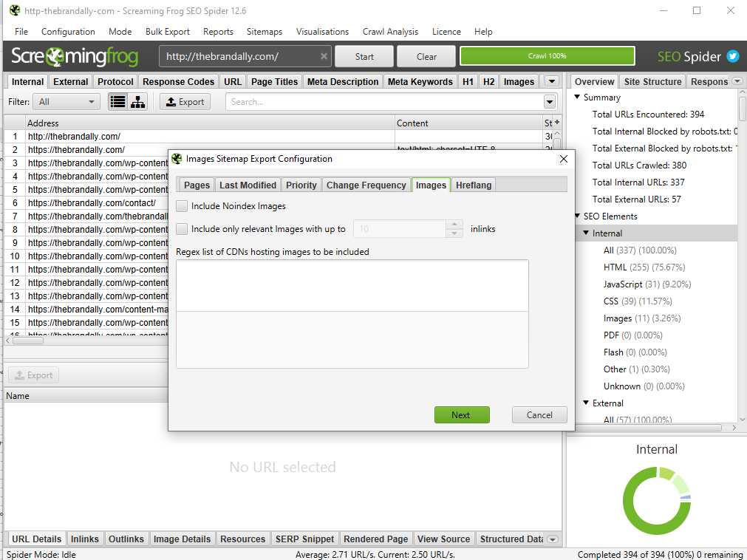Collapse the Summary tree section
The image size is (747, 560).
tap(577, 97)
